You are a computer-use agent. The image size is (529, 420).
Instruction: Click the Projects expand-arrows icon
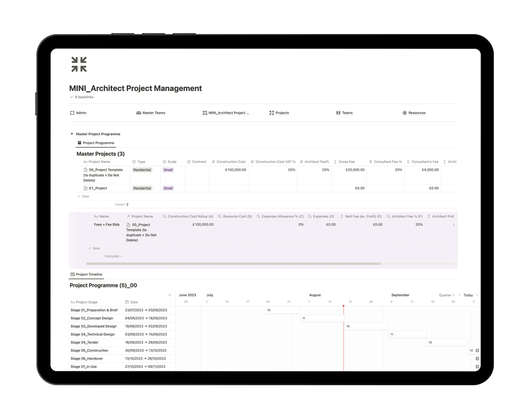click(x=272, y=113)
